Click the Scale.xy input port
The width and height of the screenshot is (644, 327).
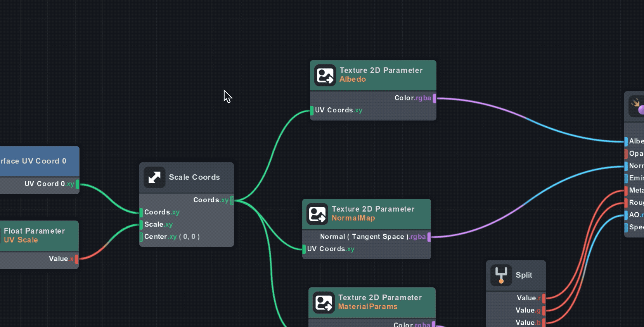141,225
